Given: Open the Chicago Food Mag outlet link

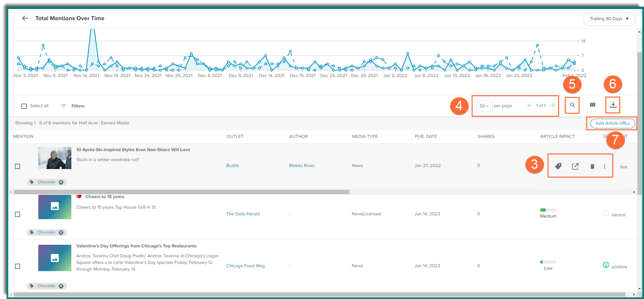Looking at the screenshot, I should (x=245, y=266).
